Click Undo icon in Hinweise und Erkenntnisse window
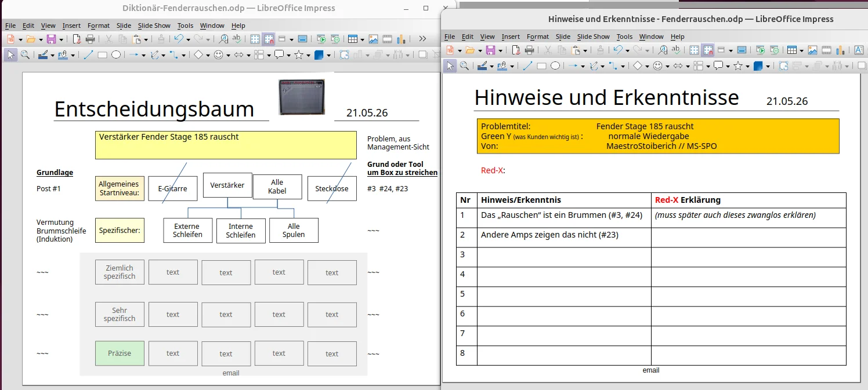The image size is (868, 390). (x=619, y=50)
